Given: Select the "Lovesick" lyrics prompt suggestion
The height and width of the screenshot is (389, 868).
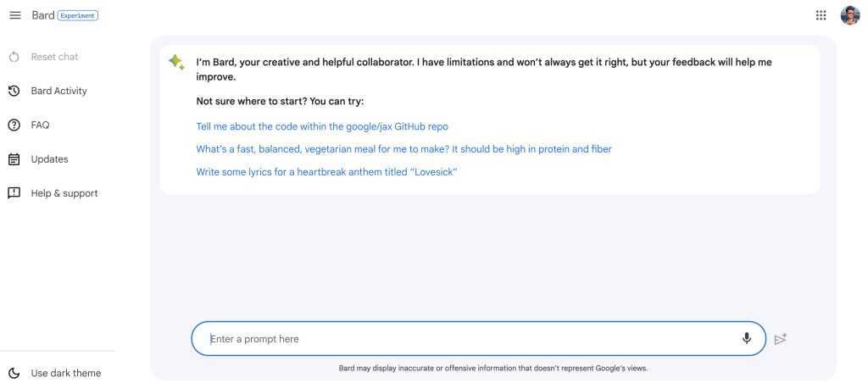Looking at the screenshot, I should [326, 172].
